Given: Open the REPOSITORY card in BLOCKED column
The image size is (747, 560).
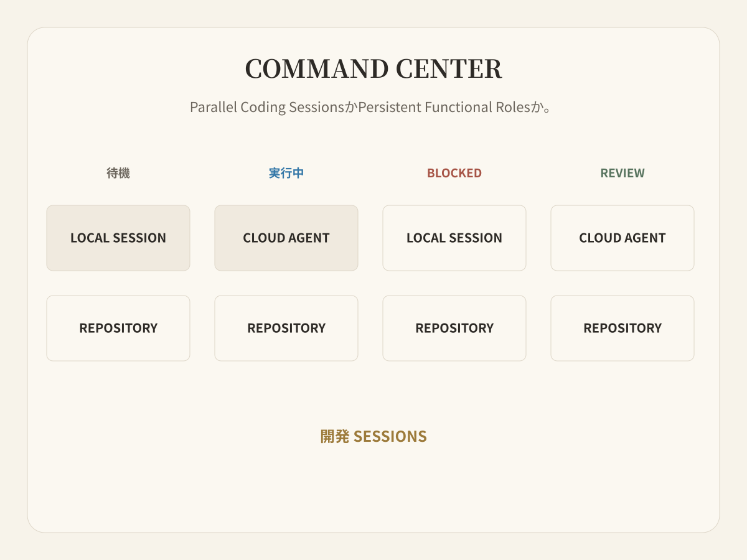Looking at the screenshot, I should 454,328.
